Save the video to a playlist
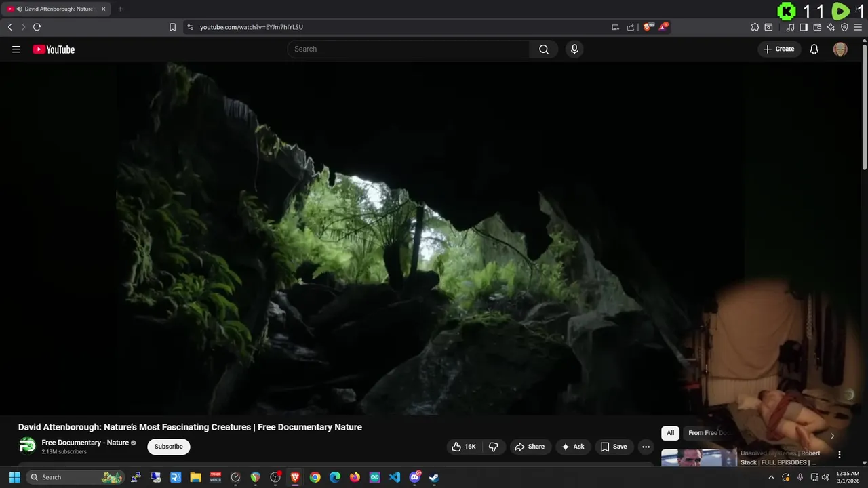 (x=614, y=447)
